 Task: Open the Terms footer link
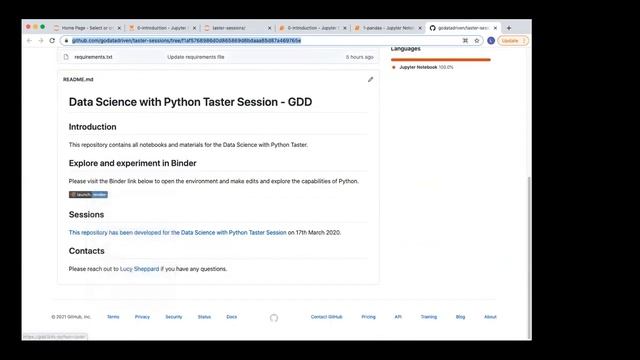(113, 317)
